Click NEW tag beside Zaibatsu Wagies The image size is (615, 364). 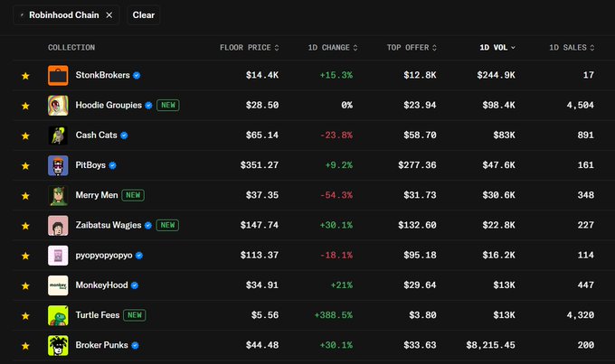[x=167, y=225]
